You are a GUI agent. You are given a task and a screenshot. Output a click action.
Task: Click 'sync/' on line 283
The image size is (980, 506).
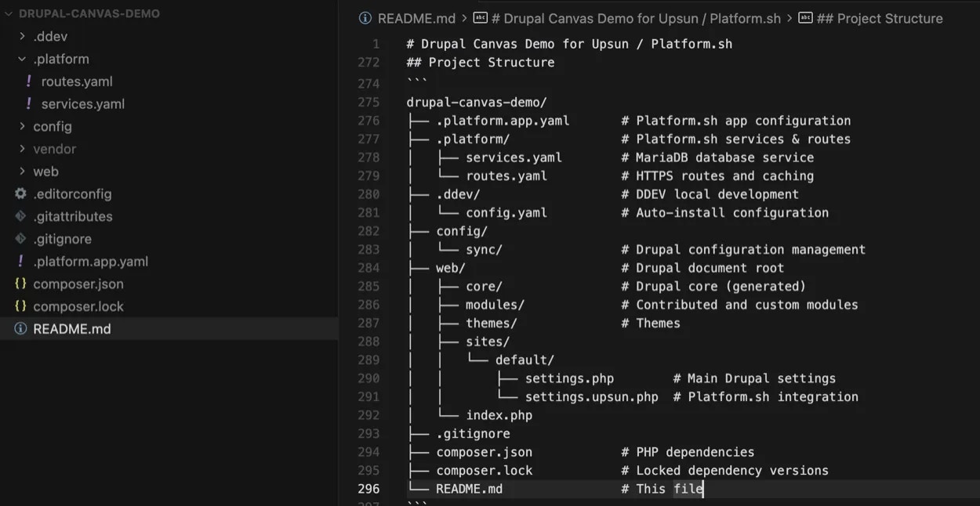click(x=485, y=250)
